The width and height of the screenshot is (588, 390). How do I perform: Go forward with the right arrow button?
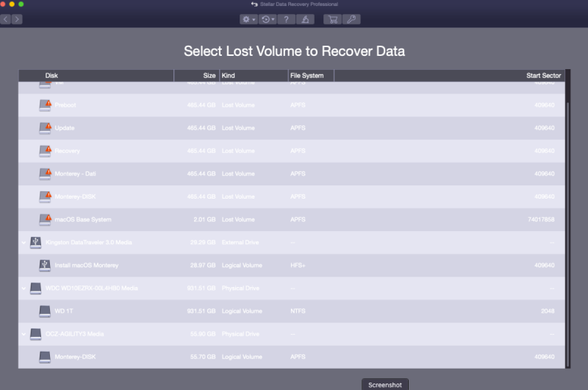[17, 19]
